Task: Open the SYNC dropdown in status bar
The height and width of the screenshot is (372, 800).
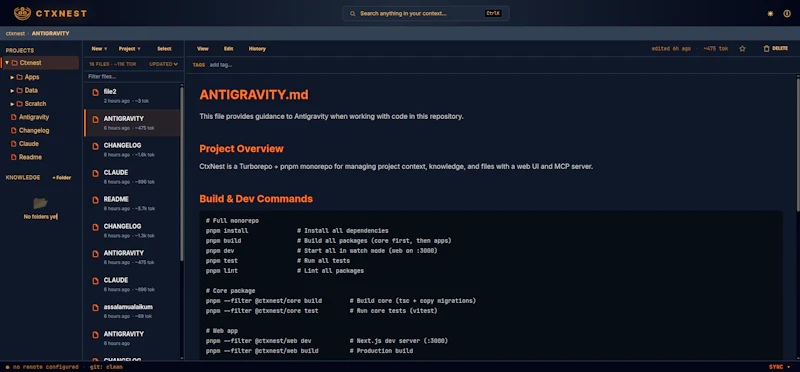Action: coord(780,367)
